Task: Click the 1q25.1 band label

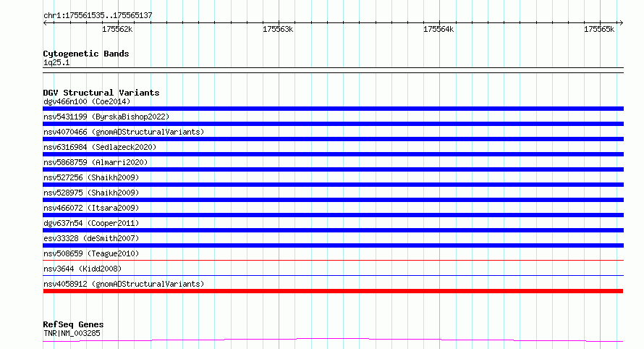Action: point(56,62)
